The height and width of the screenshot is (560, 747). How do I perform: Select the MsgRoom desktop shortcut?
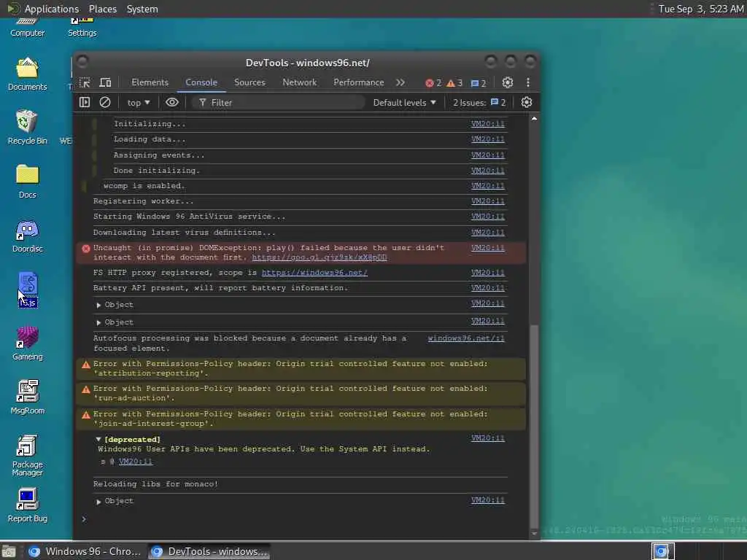coord(27,397)
